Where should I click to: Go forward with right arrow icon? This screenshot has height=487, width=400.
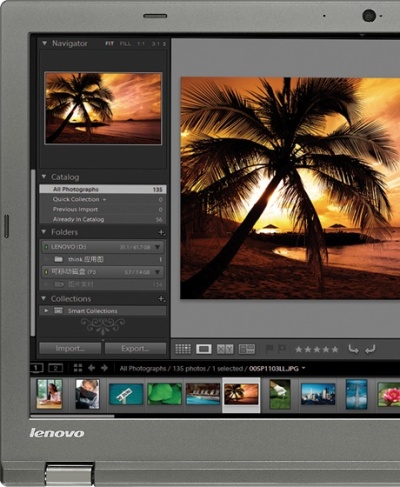(104, 368)
